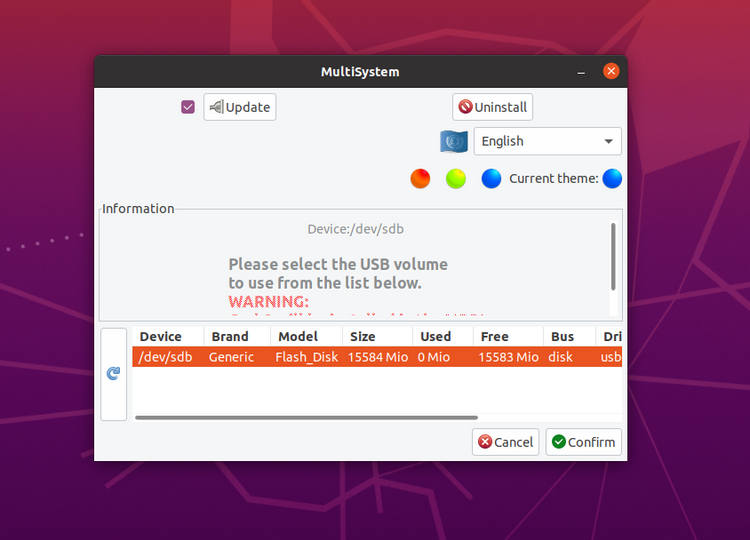The height and width of the screenshot is (540, 750).
Task: Open the English language dropdown
Action: 548,141
